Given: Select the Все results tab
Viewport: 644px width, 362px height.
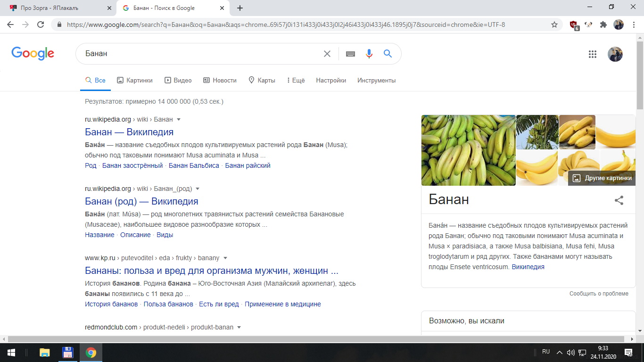Looking at the screenshot, I should click(95, 81).
